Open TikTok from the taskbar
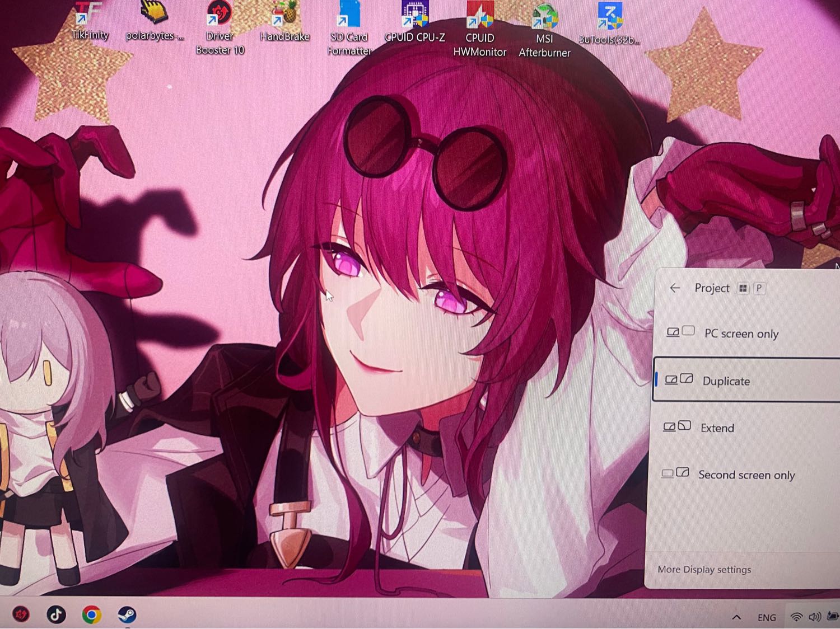 (x=56, y=614)
